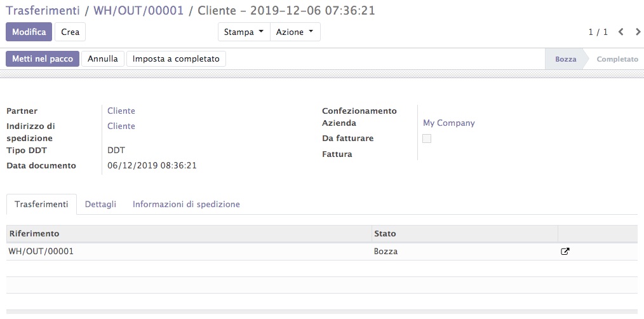Viewport: 644px width, 319px height.
Task: Open the My Company link
Action: (449, 123)
